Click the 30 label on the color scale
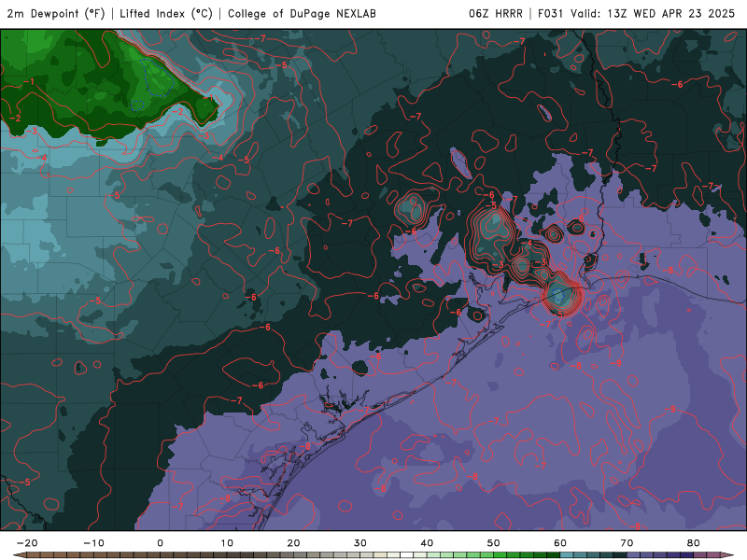Image resolution: width=747 pixels, height=560 pixels. click(x=360, y=543)
